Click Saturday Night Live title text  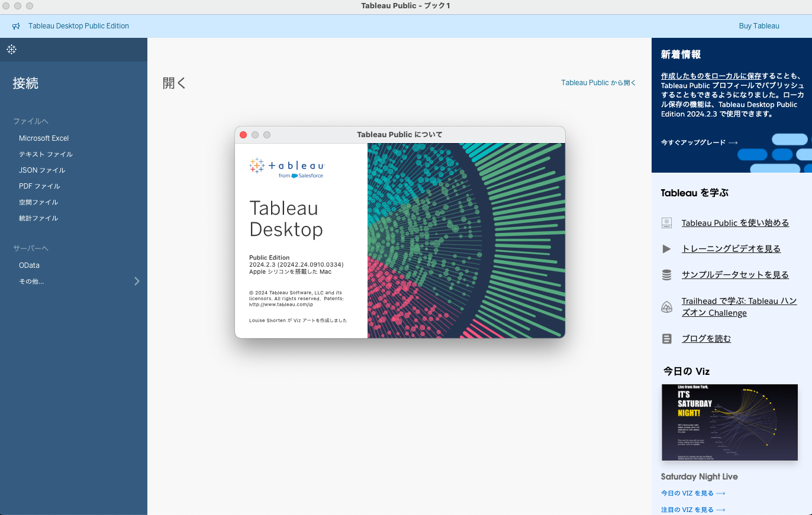[699, 477]
